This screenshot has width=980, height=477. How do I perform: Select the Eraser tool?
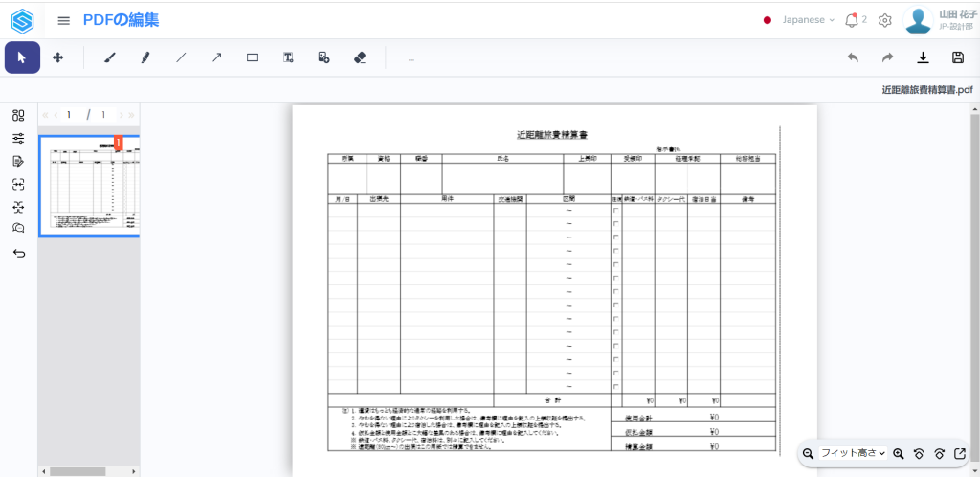pyautogui.click(x=360, y=57)
